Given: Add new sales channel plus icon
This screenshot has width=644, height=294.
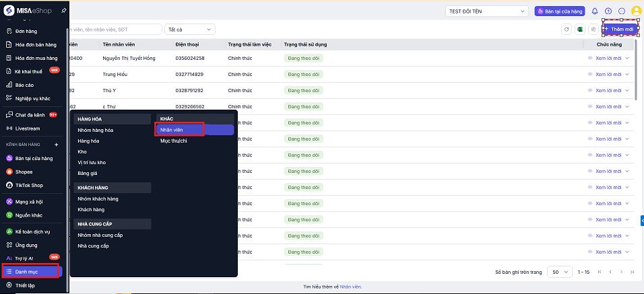Looking at the screenshot, I should point(57,145).
